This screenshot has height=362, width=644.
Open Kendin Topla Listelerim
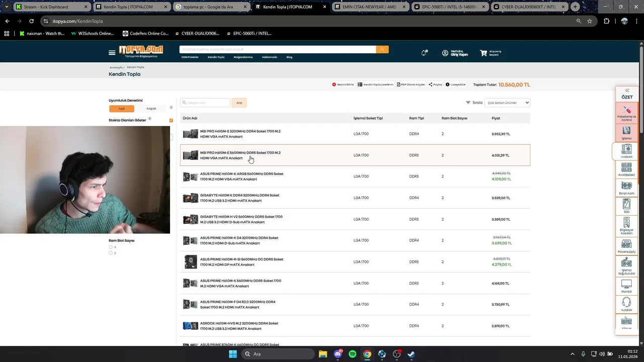pos(375,84)
